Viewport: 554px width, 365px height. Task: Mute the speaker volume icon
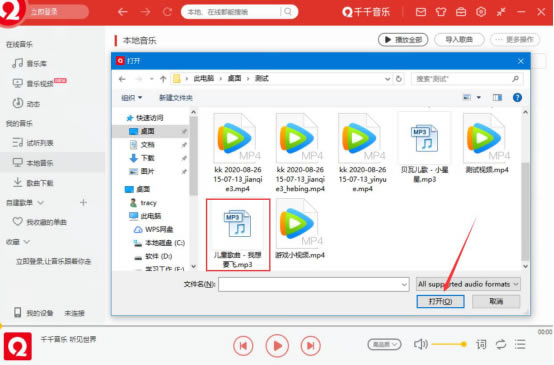(x=420, y=344)
